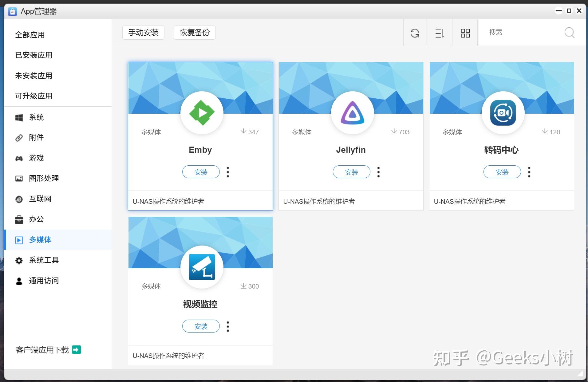View 可升级应用
This screenshot has height=382, width=588.
[34, 96]
